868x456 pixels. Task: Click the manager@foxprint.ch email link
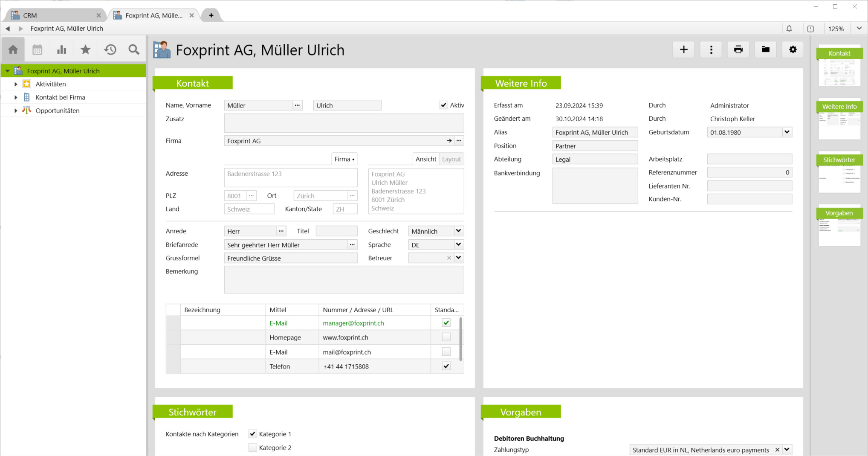353,323
